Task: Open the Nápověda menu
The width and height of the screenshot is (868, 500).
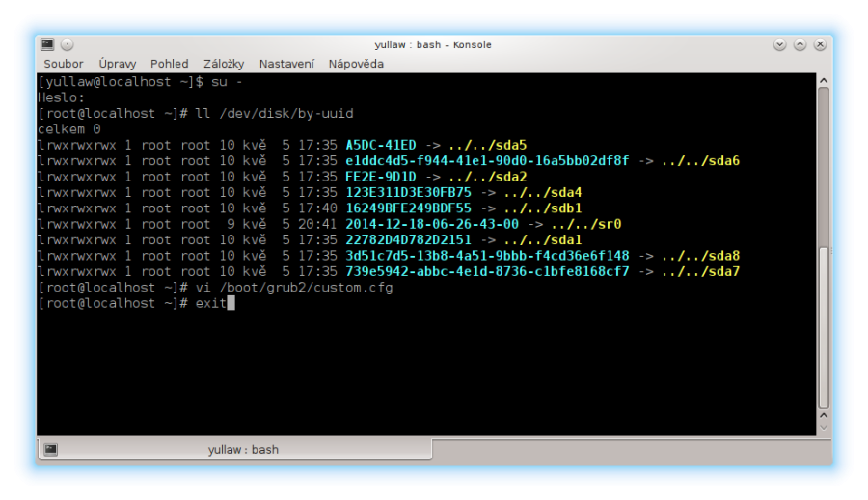Action: tap(356, 64)
